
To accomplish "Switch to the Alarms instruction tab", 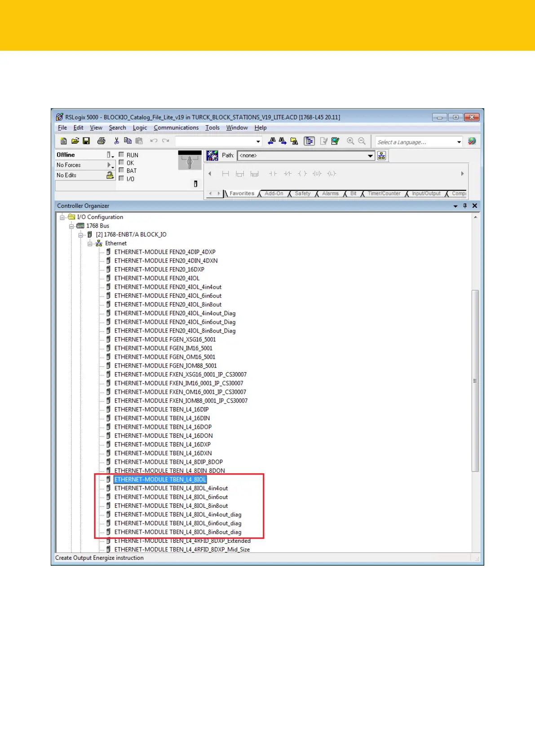I will pos(330,193).
